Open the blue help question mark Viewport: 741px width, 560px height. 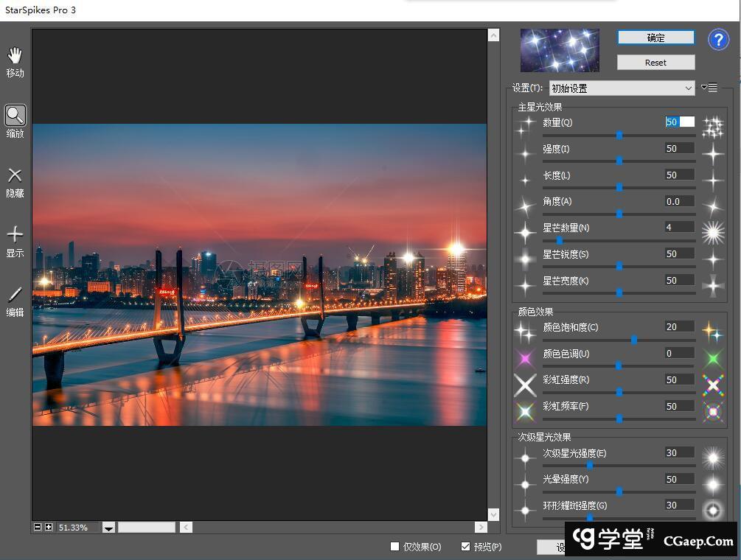tap(718, 40)
